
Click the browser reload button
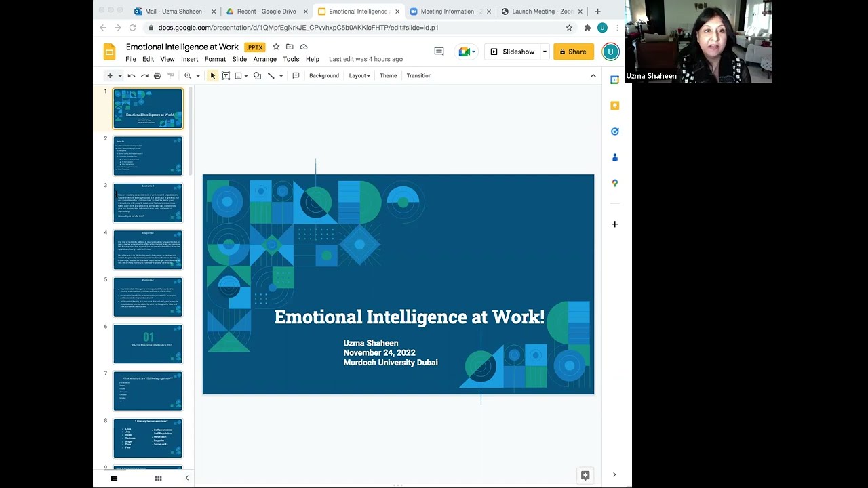[x=133, y=28]
